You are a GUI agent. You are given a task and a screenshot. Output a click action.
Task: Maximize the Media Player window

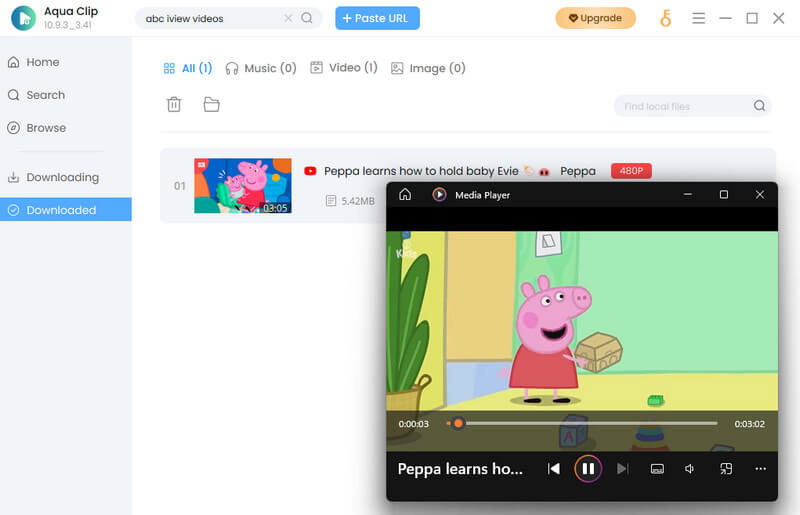click(x=723, y=194)
